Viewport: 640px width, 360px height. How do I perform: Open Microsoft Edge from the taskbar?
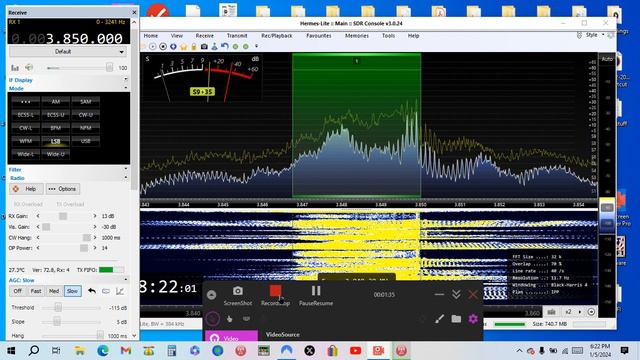click(x=103, y=351)
